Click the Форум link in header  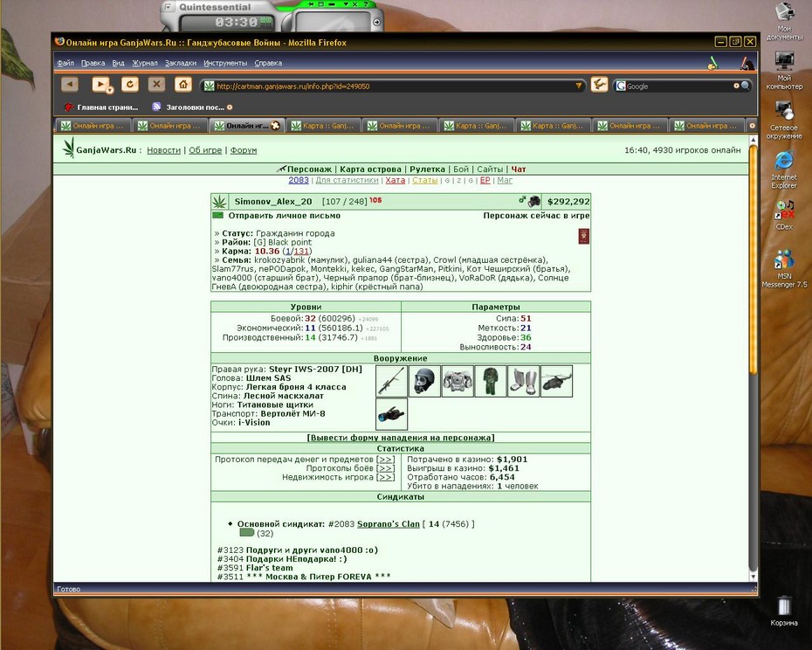click(x=244, y=150)
